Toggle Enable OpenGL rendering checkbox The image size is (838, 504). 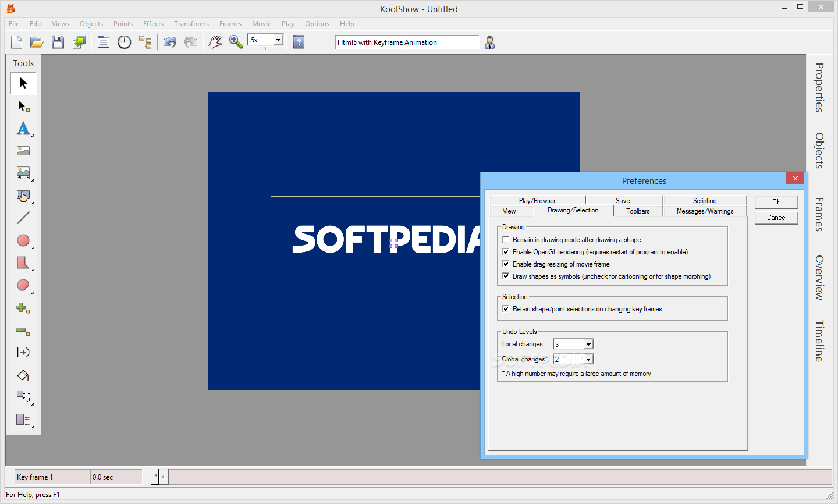coord(506,251)
